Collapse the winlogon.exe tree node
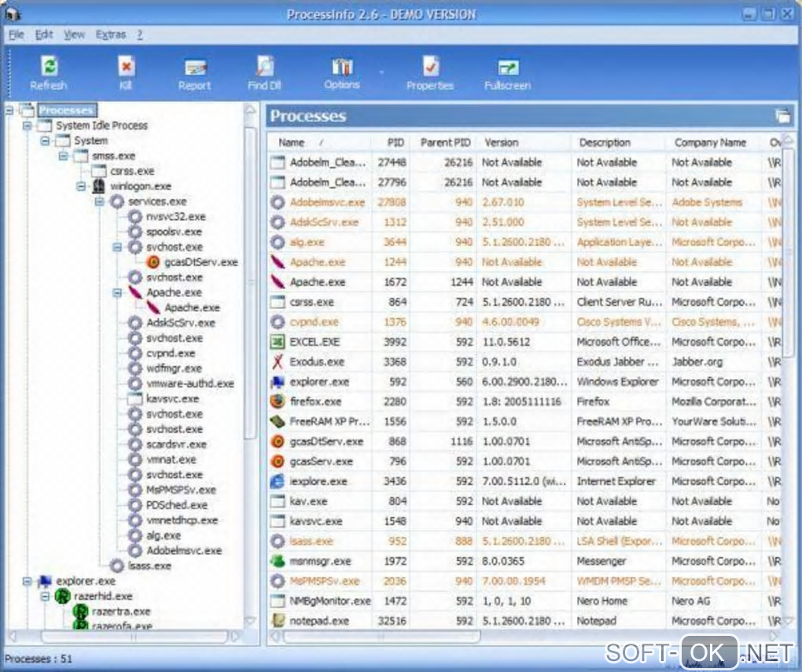The image size is (802, 672). 81,186
